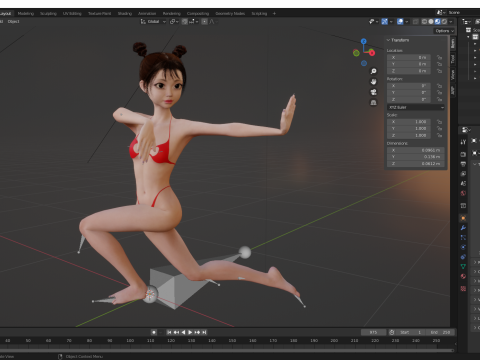Switch to the Scripting workspace tab
The width and height of the screenshot is (480, 360).
point(259,14)
